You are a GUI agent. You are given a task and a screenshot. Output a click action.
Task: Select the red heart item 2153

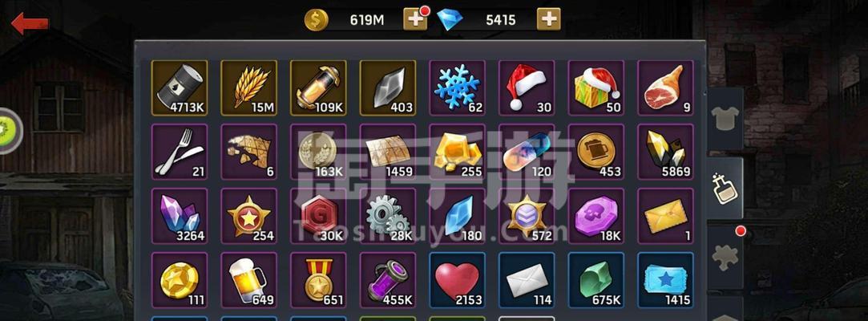(458, 281)
